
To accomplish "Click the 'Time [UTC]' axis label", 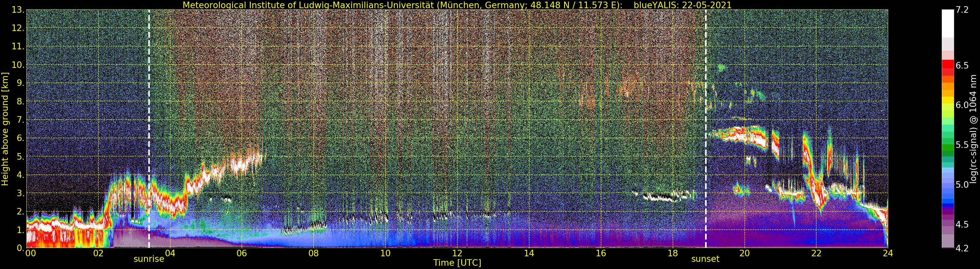I will click(x=457, y=262).
